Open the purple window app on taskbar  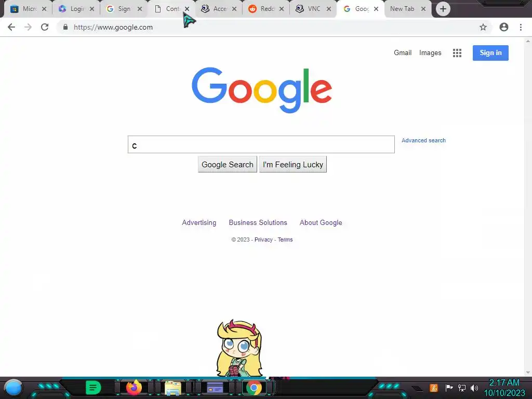tap(215, 388)
